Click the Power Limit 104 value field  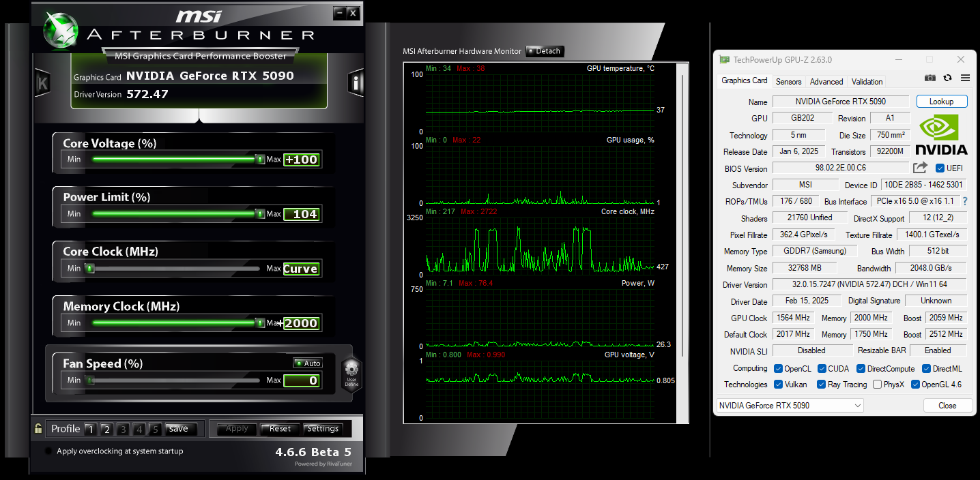click(x=302, y=214)
